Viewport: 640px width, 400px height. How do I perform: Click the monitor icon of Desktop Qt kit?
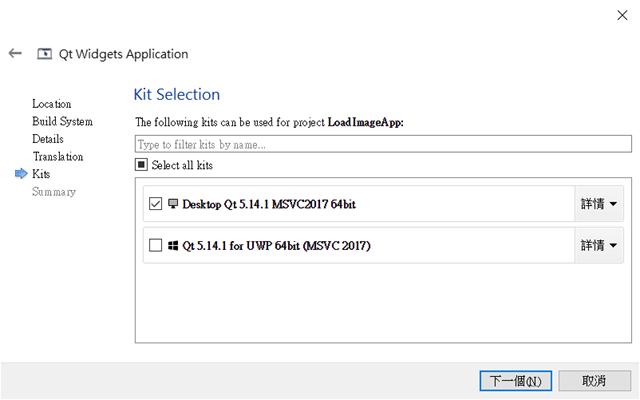pos(173,204)
